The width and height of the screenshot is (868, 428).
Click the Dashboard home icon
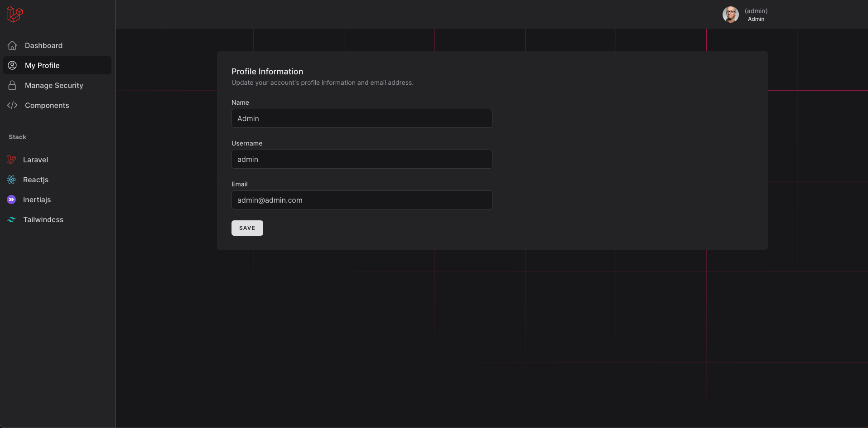[x=12, y=45]
